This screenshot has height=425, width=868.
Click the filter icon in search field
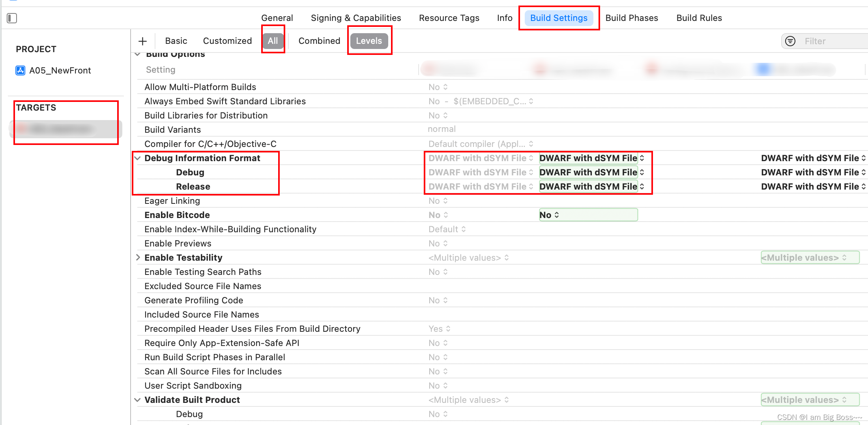790,41
